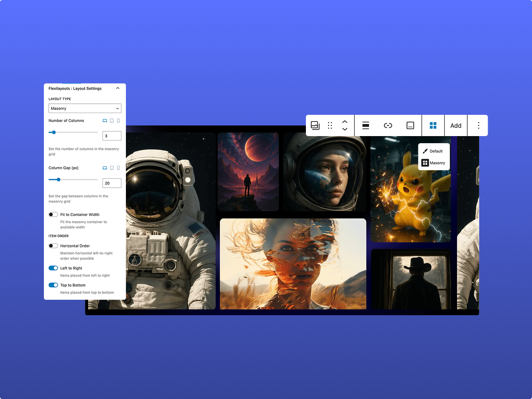Screen dimensions: 532x399
Task: Click the align icon in block toolbar
Action: 366,125
